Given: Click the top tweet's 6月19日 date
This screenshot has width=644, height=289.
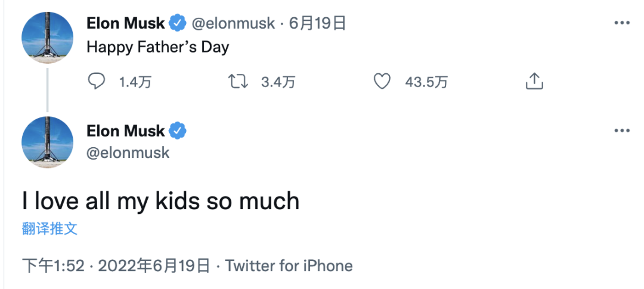Looking at the screenshot, I should click(x=317, y=24).
